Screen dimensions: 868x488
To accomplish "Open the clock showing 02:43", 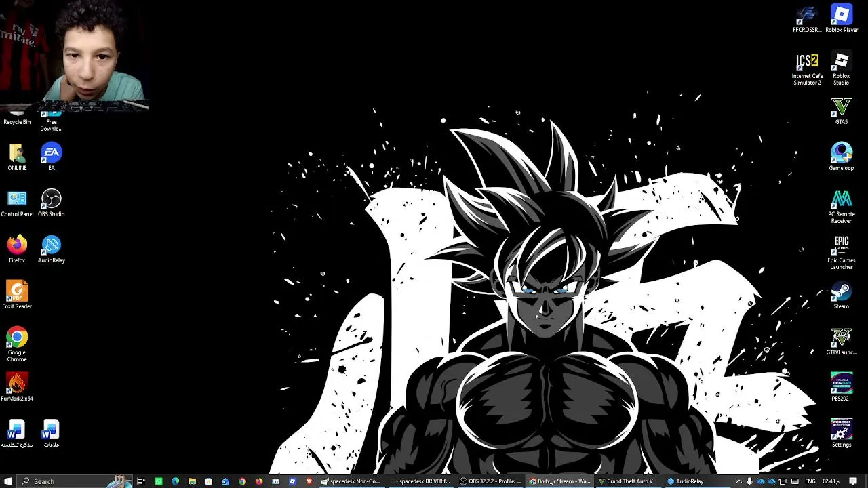I will [x=831, y=481].
